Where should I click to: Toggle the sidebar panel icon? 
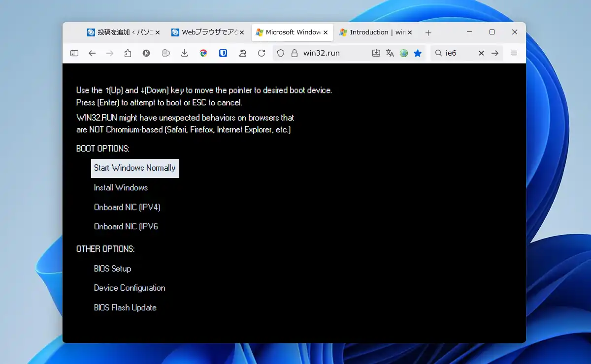tap(74, 53)
